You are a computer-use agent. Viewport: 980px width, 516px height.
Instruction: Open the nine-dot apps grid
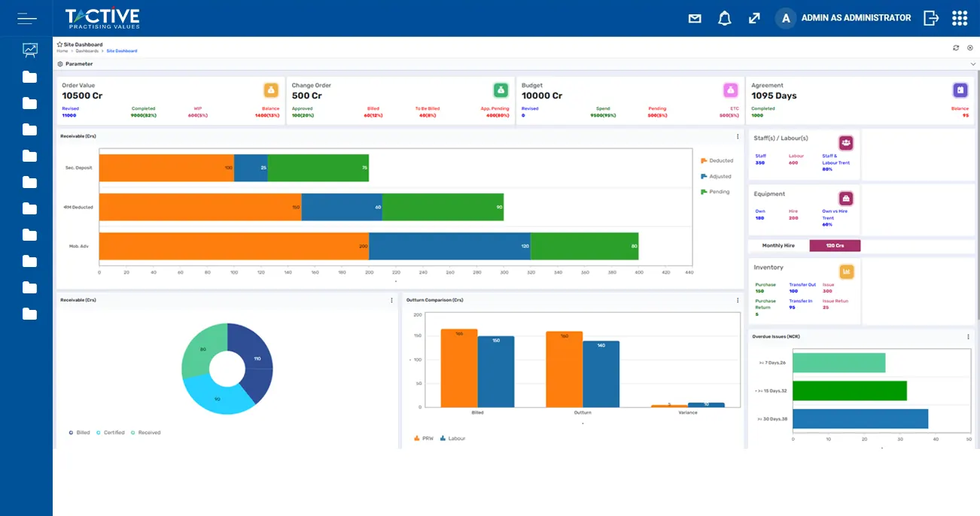pos(960,18)
